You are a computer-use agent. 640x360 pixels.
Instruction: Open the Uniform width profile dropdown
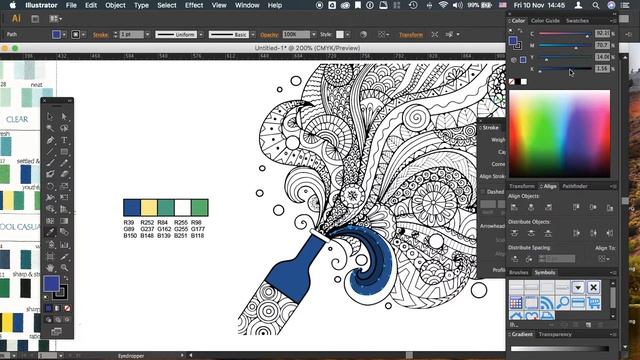tap(201, 35)
